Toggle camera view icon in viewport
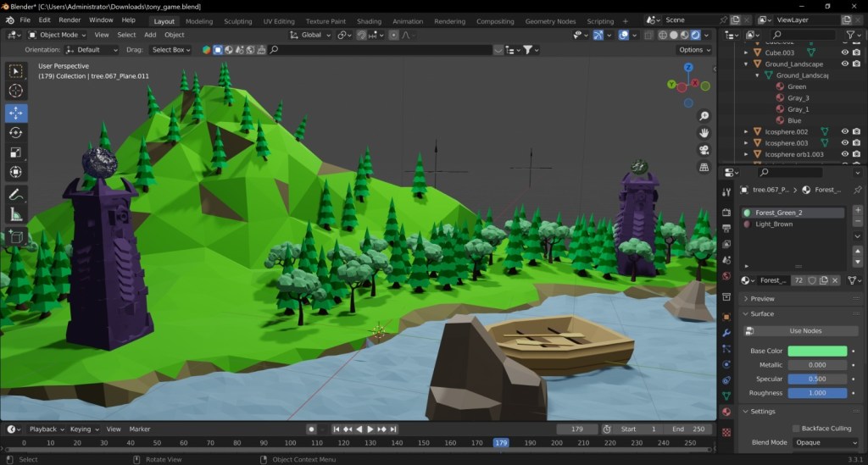 pos(704,150)
